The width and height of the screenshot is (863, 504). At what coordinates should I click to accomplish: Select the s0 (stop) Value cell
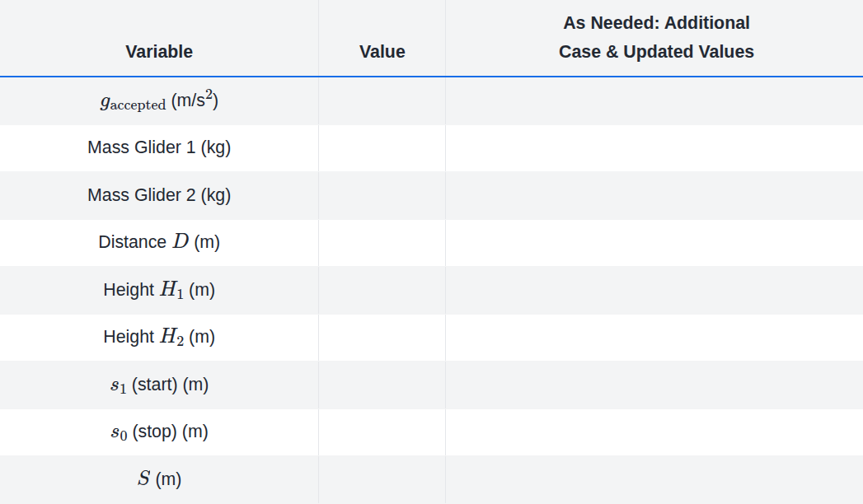(x=382, y=432)
